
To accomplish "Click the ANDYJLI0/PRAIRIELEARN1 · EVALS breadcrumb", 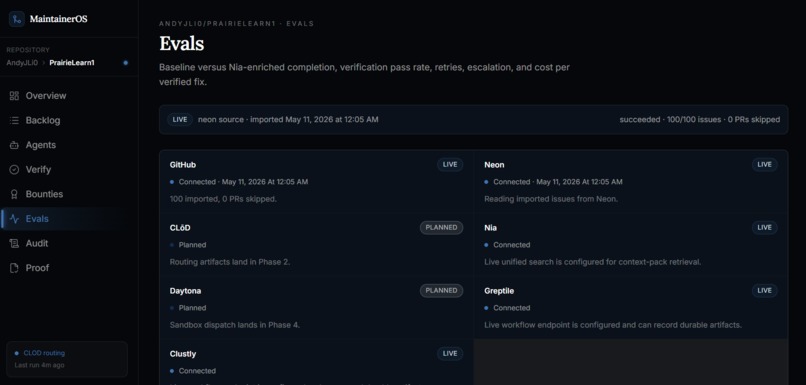I will (x=236, y=24).
